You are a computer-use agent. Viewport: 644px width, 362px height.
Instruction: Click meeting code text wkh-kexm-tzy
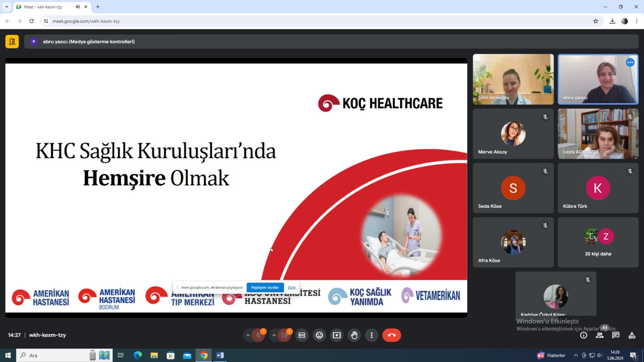click(x=47, y=335)
